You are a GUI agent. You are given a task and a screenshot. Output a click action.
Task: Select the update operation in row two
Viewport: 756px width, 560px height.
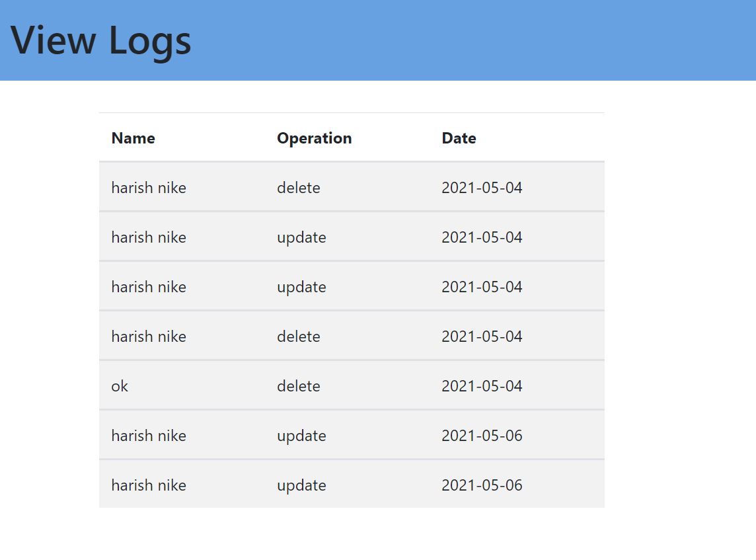pyautogui.click(x=301, y=237)
